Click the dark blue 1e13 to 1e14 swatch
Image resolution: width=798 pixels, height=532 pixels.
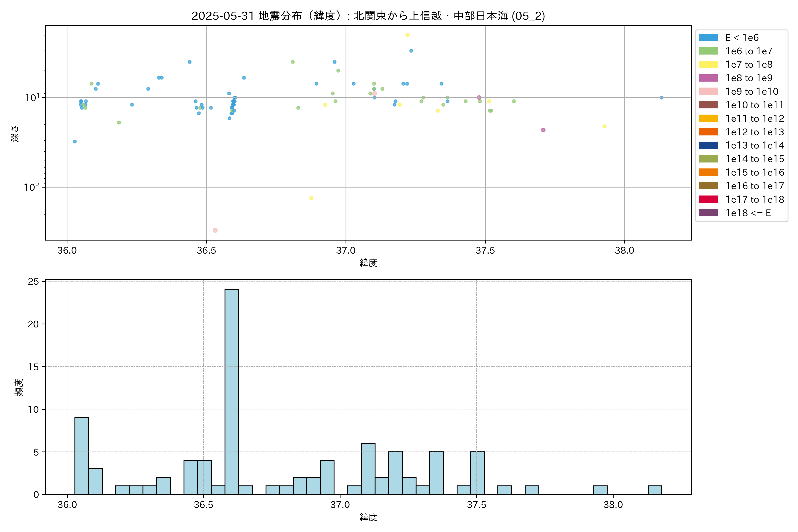(x=708, y=146)
